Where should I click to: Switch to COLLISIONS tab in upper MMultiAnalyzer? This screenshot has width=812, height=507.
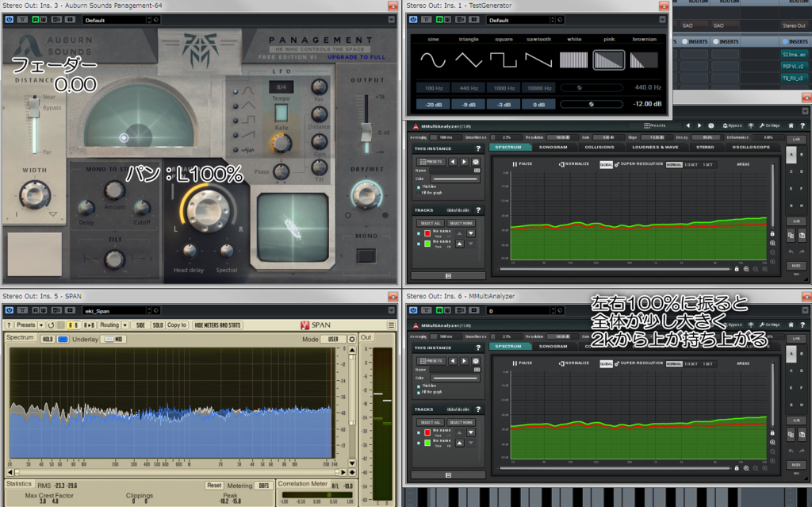[x=599, y=148]
